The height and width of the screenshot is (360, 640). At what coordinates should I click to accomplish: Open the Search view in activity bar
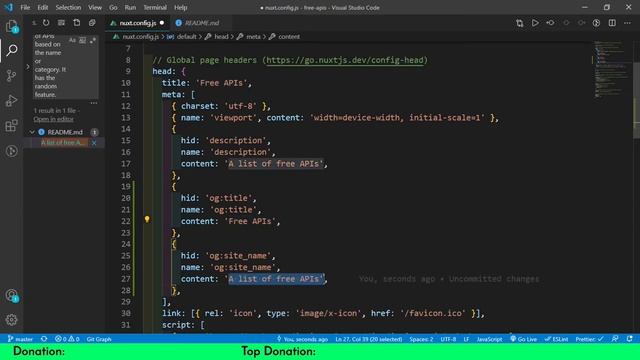12,50
